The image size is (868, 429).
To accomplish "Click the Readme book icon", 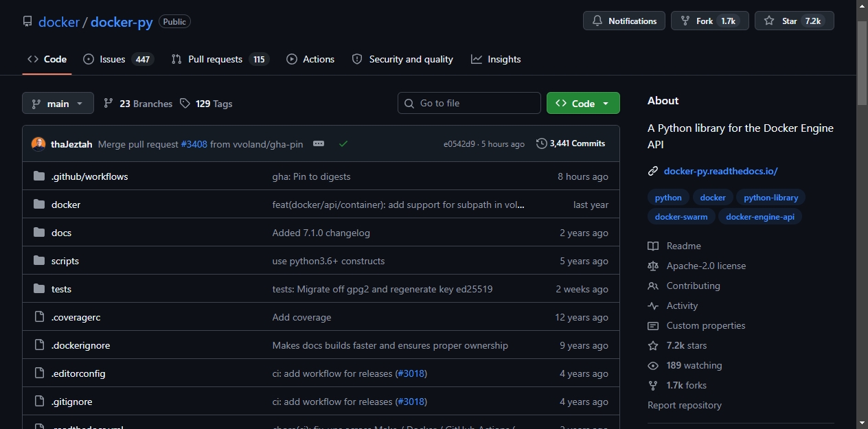I will coord(653,246).
